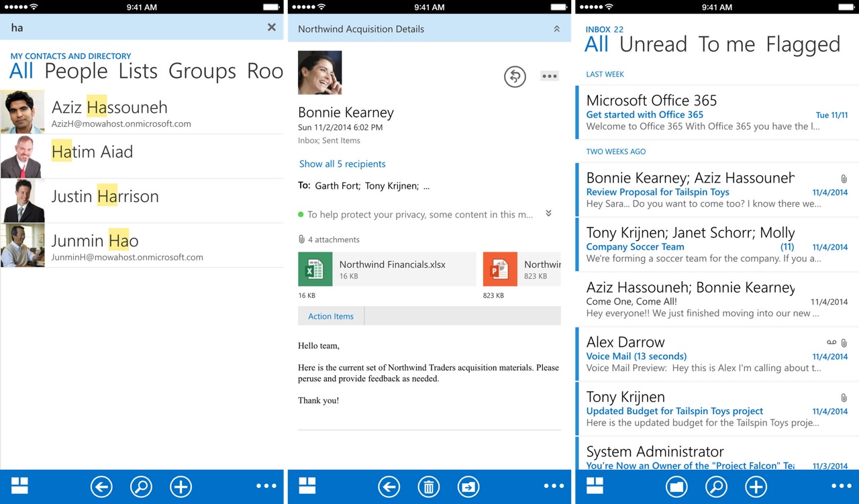
Task: Switch to Groups tab
Action: click(x=202, y=72)
